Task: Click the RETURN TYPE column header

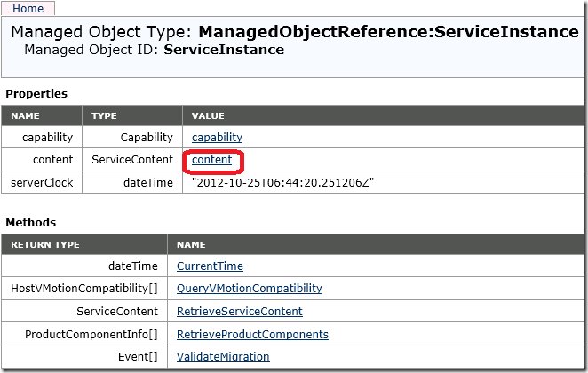Action: click(44, 244)
